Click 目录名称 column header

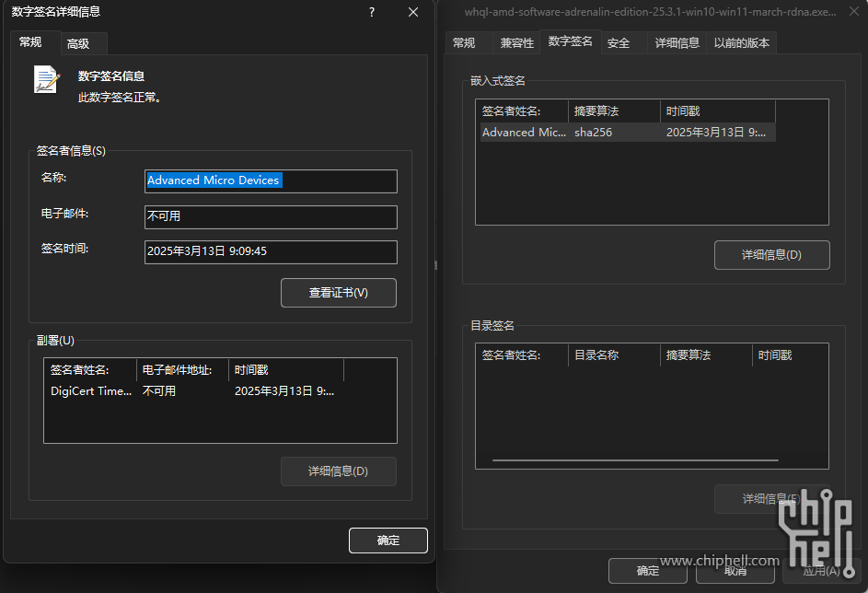(x=615, y=355)
